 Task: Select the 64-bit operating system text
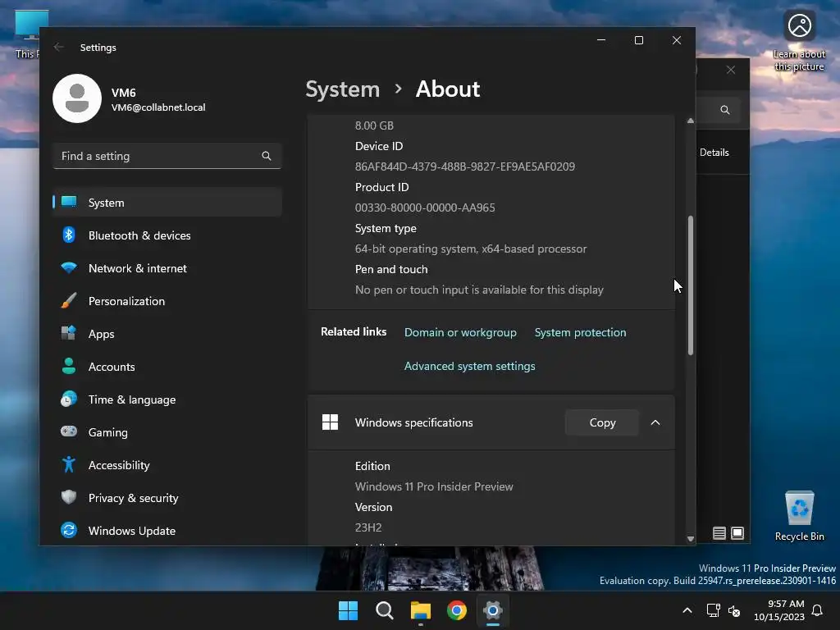[470, 249]
